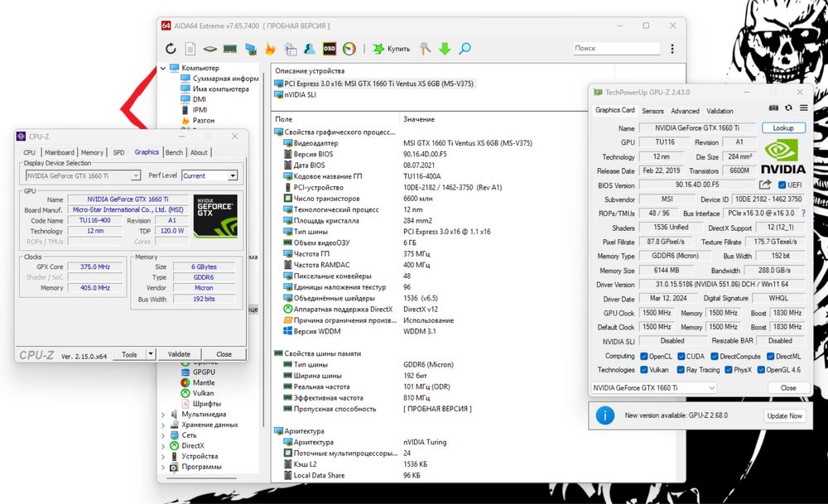828x504 pixels.
Task: Open the preferences checklist icon in AIDA64 toolbar
Action: [x=291, y=49]
